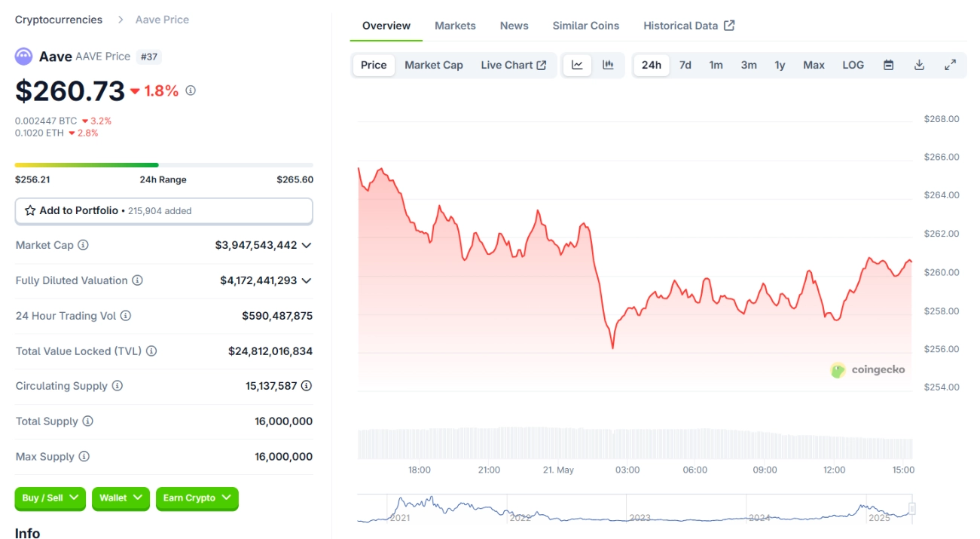The height and width of the screenshot is (539, 980).
Task: Toggle LOG scale on chart
Action: pos(853,65)
